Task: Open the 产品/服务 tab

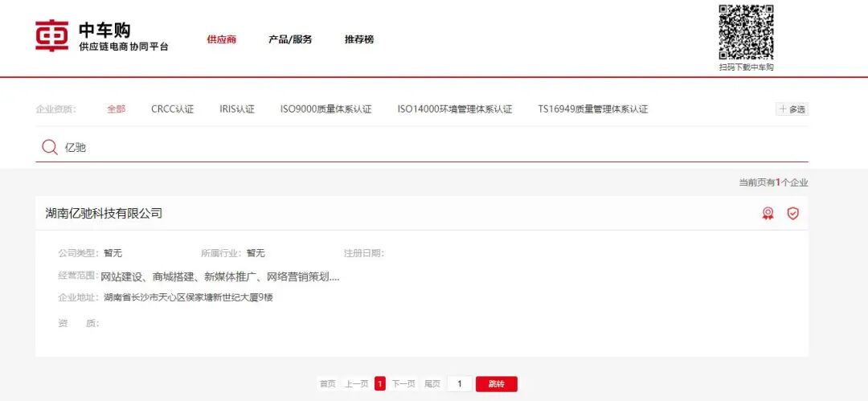Action: (290, 39)
